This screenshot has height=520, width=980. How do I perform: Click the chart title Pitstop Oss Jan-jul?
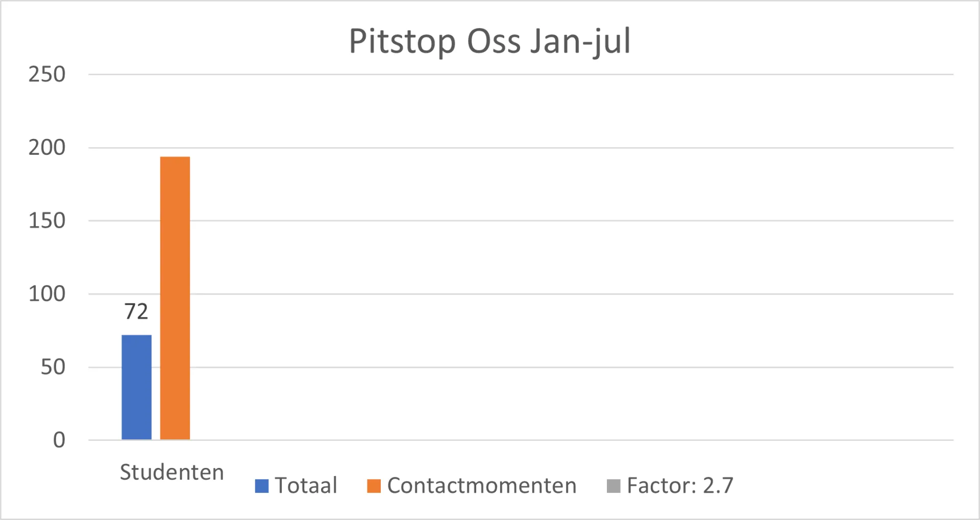(x=490, y=41)
